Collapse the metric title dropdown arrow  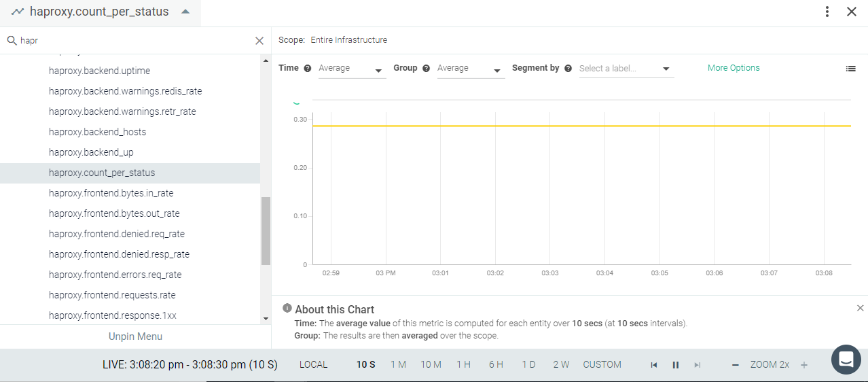[x=185, y=12]
